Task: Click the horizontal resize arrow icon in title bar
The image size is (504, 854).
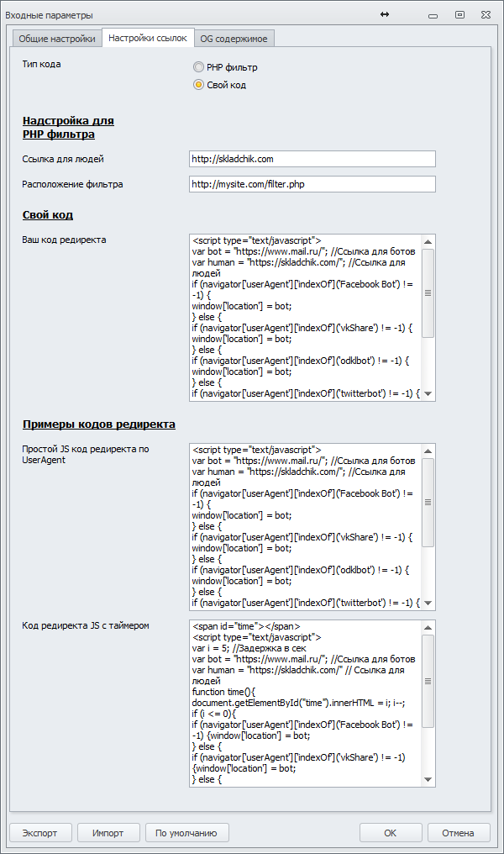Action: pos(385,14)
